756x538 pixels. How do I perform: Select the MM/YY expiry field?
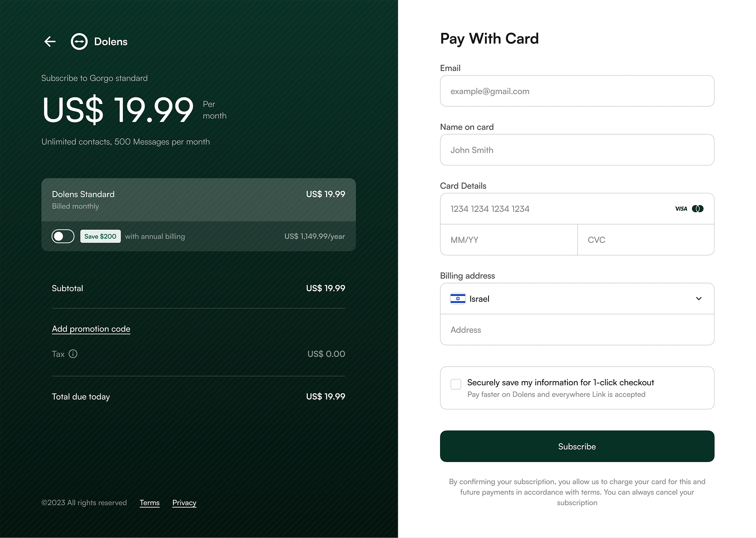coord(509,240)
